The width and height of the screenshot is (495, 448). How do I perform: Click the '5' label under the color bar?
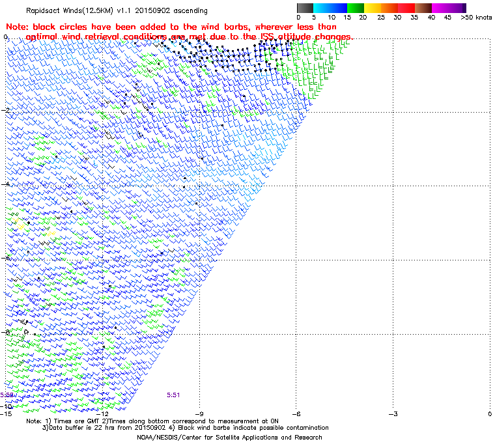click(x=314, y=18)
